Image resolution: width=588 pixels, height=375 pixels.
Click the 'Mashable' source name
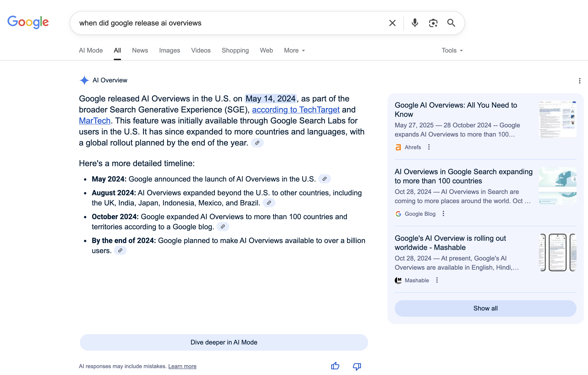coord(417,280)
